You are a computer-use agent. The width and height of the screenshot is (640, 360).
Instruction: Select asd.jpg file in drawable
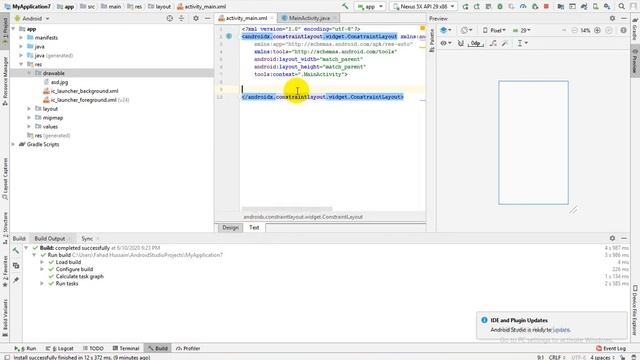[x=59, y=82]
